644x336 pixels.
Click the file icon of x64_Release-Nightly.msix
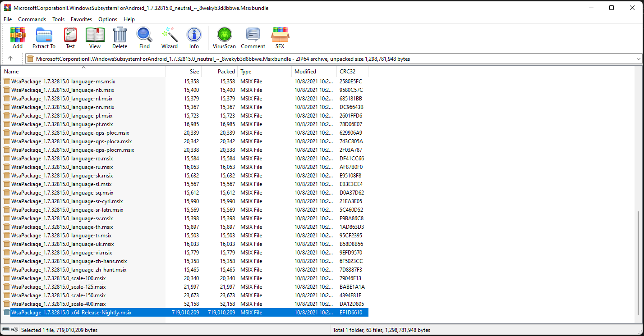point(7,313)
